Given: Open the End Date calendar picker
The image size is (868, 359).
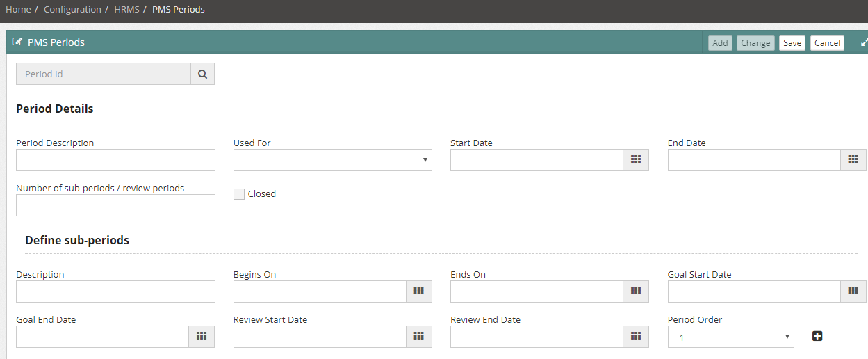Looking at the screenshot, I should (853, 160).
